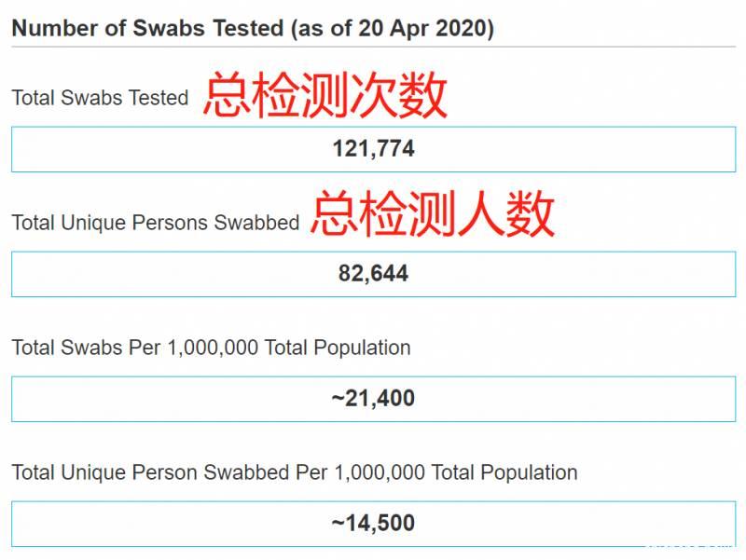Viewport: 746px width, 560px height.
Task: Select the ~21,400 value box
Action: point(373,399)
